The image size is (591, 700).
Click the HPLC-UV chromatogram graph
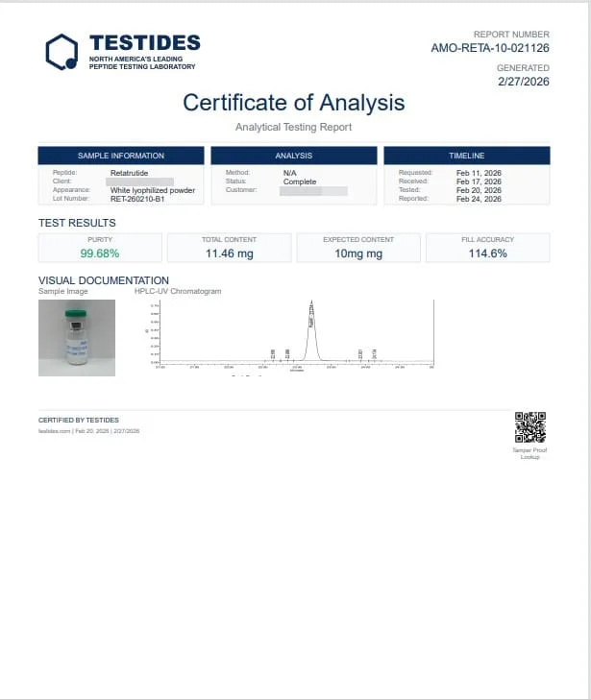tap(290, 335)
